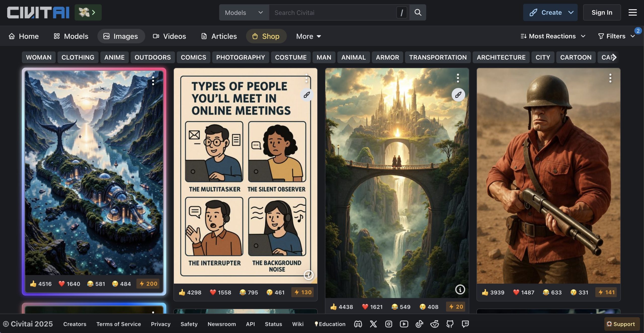Open three-dot menu on online meetings comic
644x333 pixels.
click(306, 78)
